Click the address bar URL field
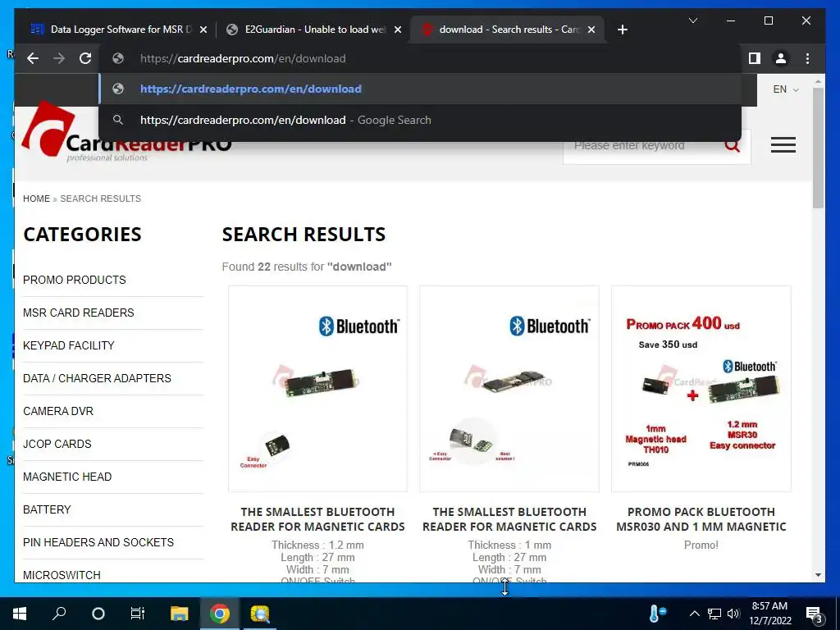The height and width of the screenshot is (630, 840). [x=420, y=58]
